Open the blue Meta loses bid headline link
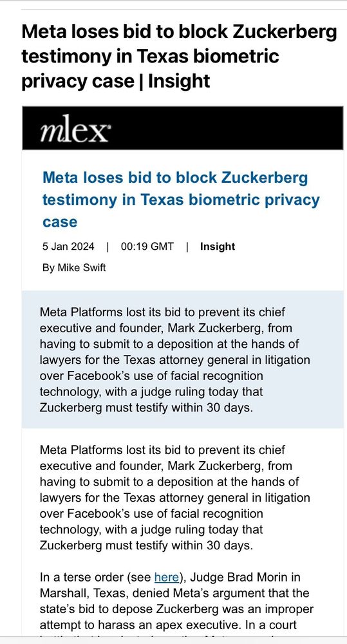The height and width of the screenshot is (644, 347). 181,200
